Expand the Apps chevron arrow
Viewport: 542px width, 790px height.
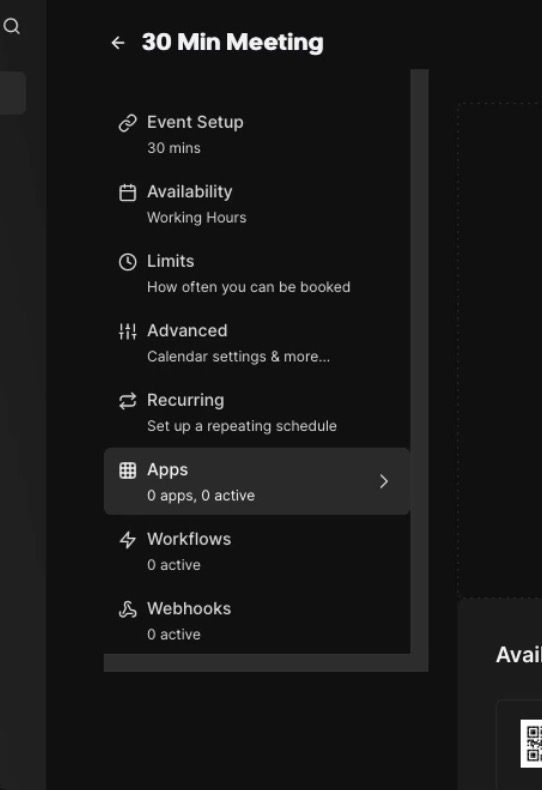click(x=384, y=481)
